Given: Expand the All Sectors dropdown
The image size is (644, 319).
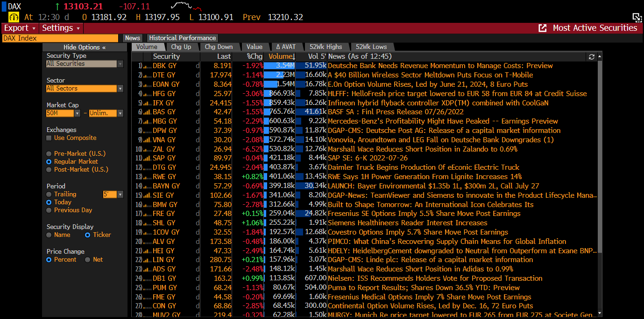Looking at the screenshot, I should pyautogui.click(x=120, y=89).
